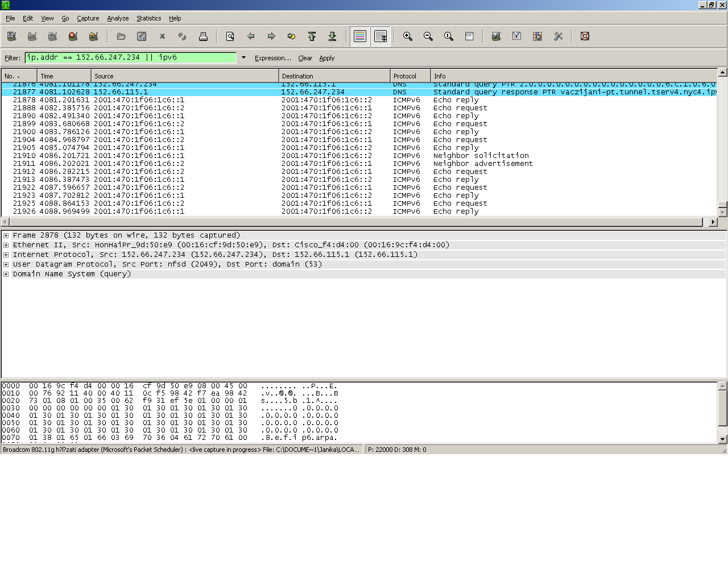Screen dimensions: 728x582
Task: Open the filter history dropdown
Action: click(x=243, y=57)
